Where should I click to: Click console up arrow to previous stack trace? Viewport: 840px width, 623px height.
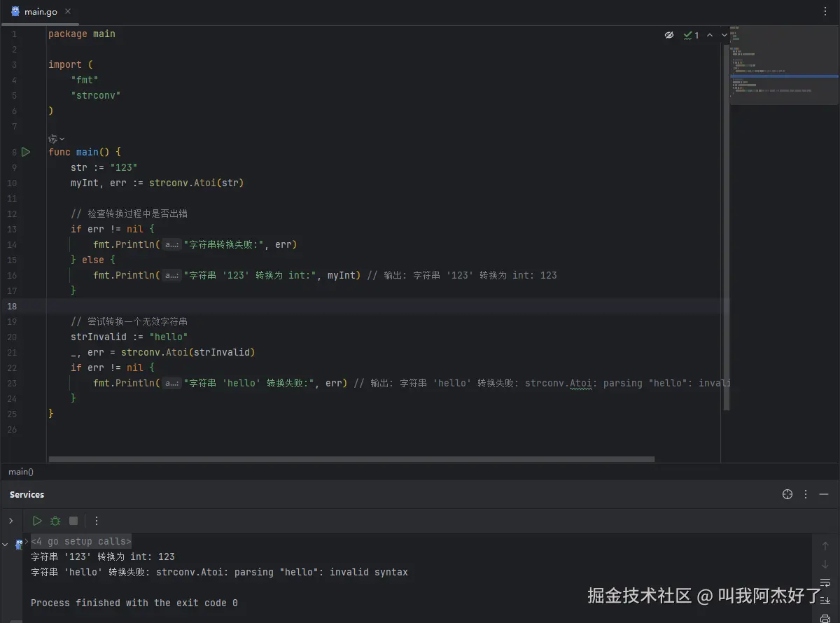tap(825, 546)
